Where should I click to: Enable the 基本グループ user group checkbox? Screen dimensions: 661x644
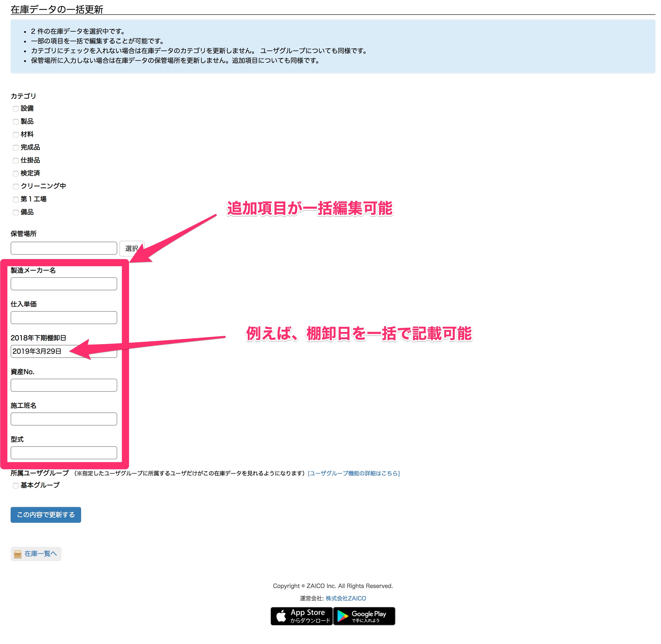click(x=16, y=485)
